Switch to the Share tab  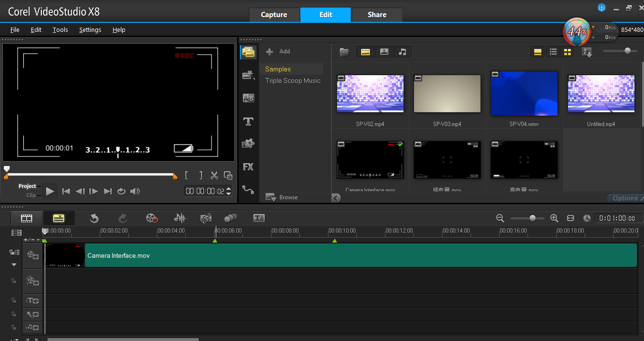coord(377,15)
